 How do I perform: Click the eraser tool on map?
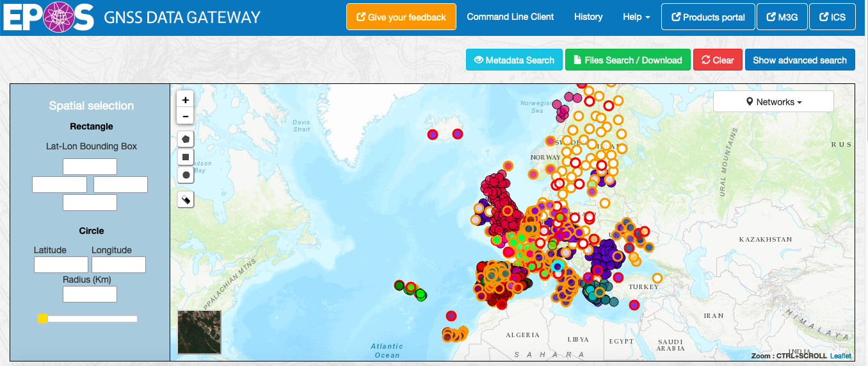pyautogui.click(x=186, y=199)
